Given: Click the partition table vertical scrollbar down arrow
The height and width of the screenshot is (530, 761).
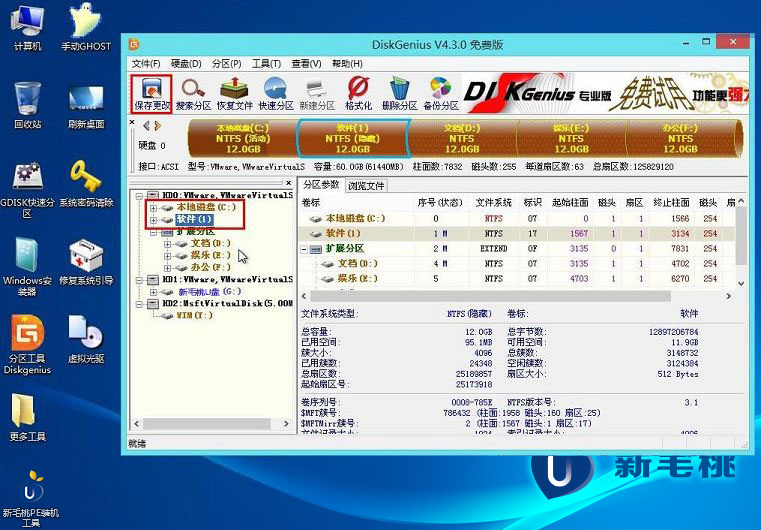Looking at the screenshot, I should [x=741, y=283].
